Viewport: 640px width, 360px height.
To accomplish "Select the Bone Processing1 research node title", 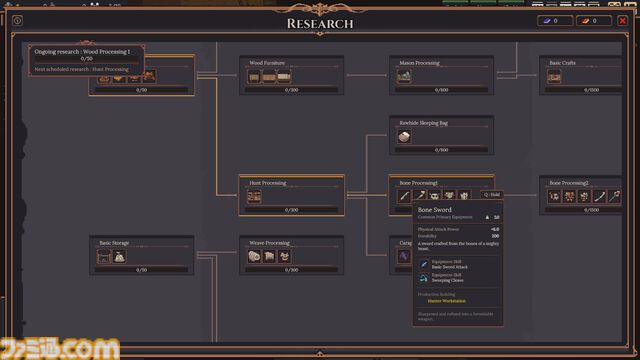I will click(x=418, y=183).
